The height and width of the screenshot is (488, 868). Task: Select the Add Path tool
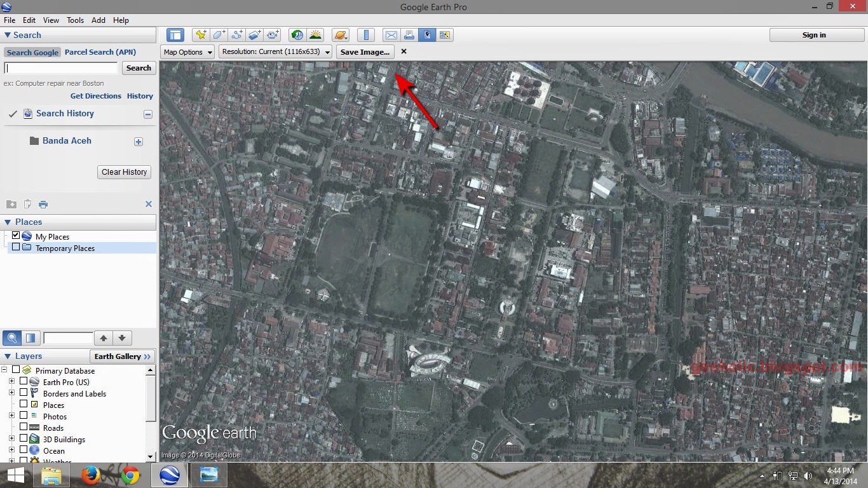pos(236,35)
